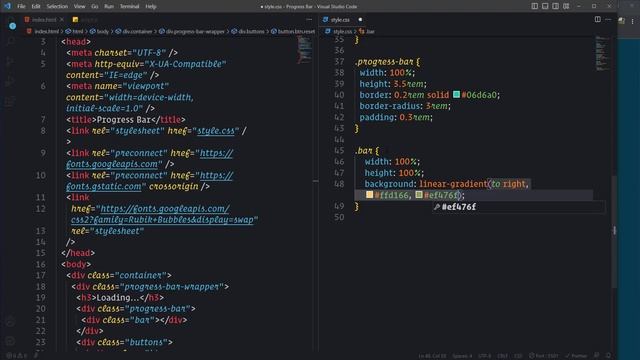Screen dimensions: 640x360
Task: Open the Help menu
Action: (x=151, y=6)
